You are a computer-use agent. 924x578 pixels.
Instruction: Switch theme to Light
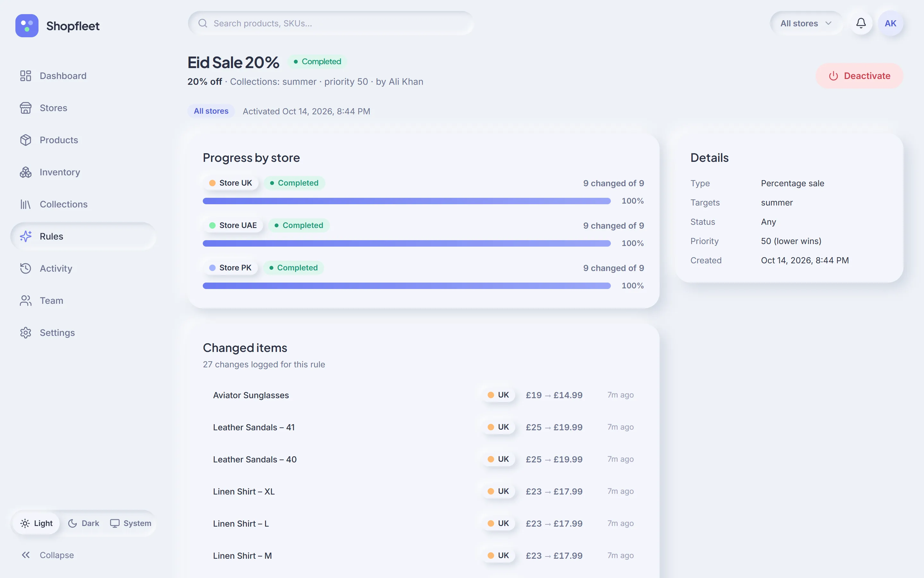coord(36,523)
